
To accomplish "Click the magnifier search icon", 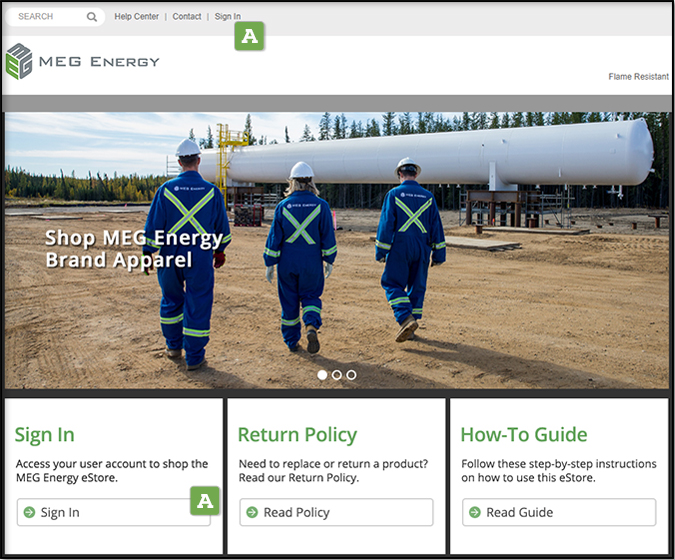I will pyautogui.click(x=92, y=17).
